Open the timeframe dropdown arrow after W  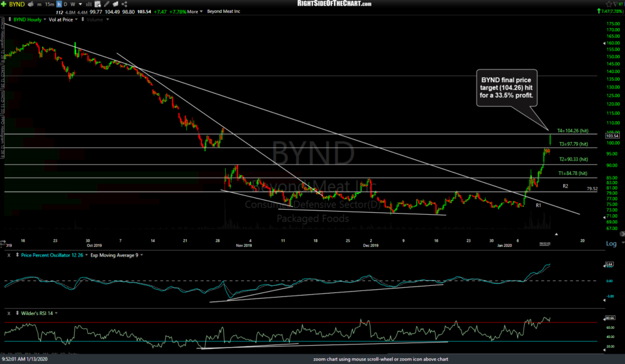81,5
